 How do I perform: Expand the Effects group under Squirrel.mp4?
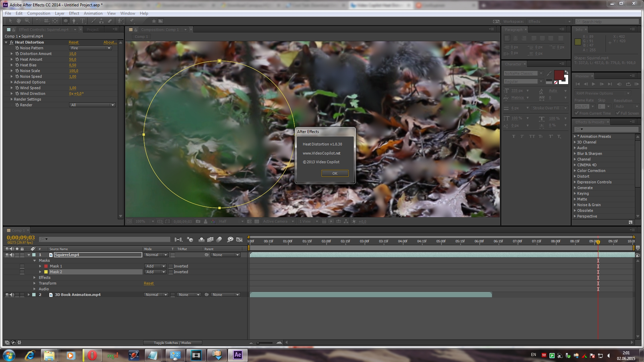35,278
